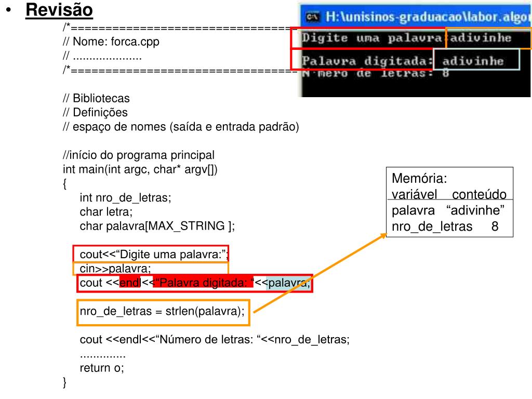Click the 'return o;' statement

102,368
